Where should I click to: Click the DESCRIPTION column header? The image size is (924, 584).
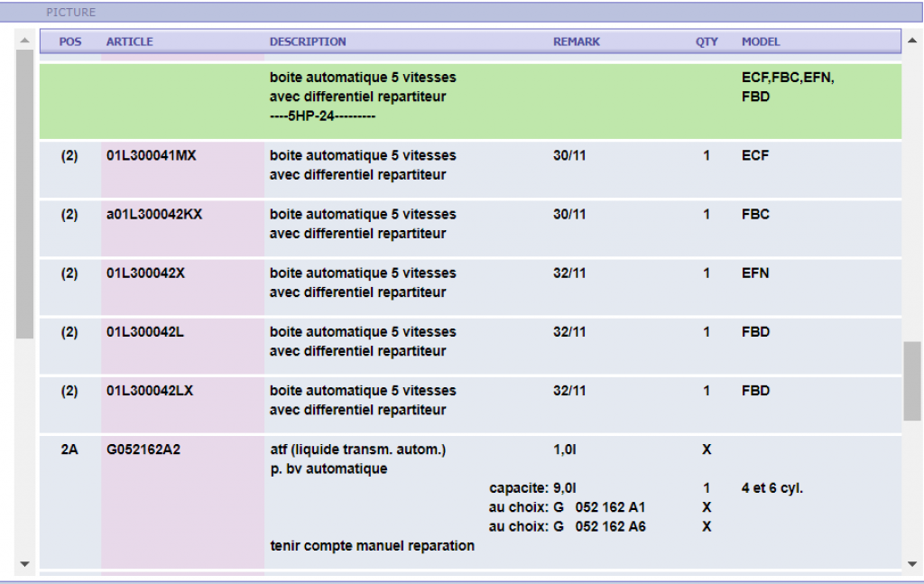click(x=307, y=42)
